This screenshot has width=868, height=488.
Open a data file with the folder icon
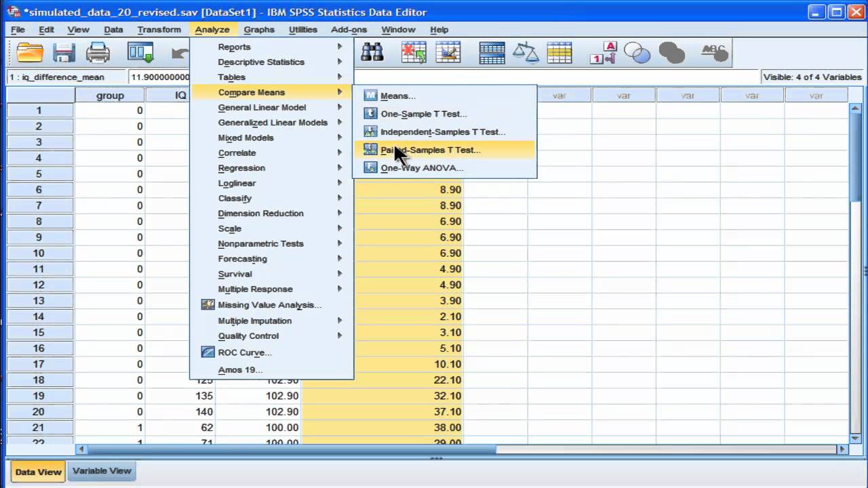30,53
